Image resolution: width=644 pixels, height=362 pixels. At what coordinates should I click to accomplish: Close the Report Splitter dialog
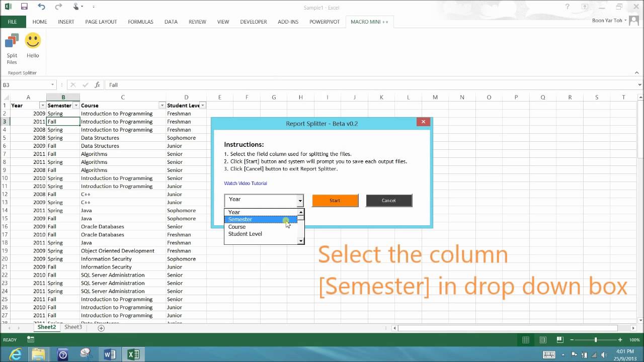point(423,122)
